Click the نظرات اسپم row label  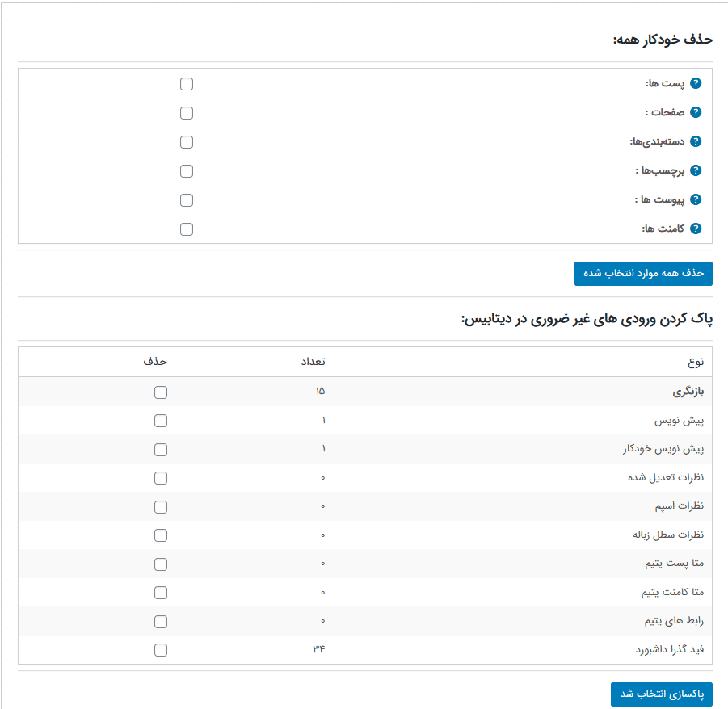pyautogui.click(x=680, y=506)
